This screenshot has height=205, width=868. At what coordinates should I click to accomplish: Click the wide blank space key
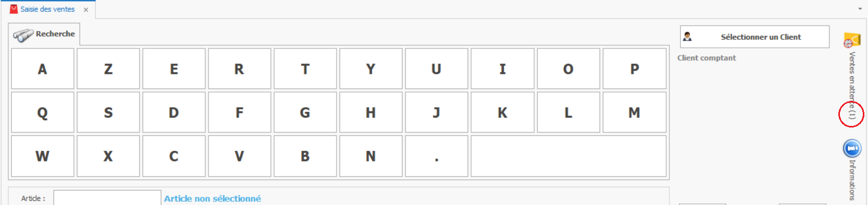coord(568,156)
